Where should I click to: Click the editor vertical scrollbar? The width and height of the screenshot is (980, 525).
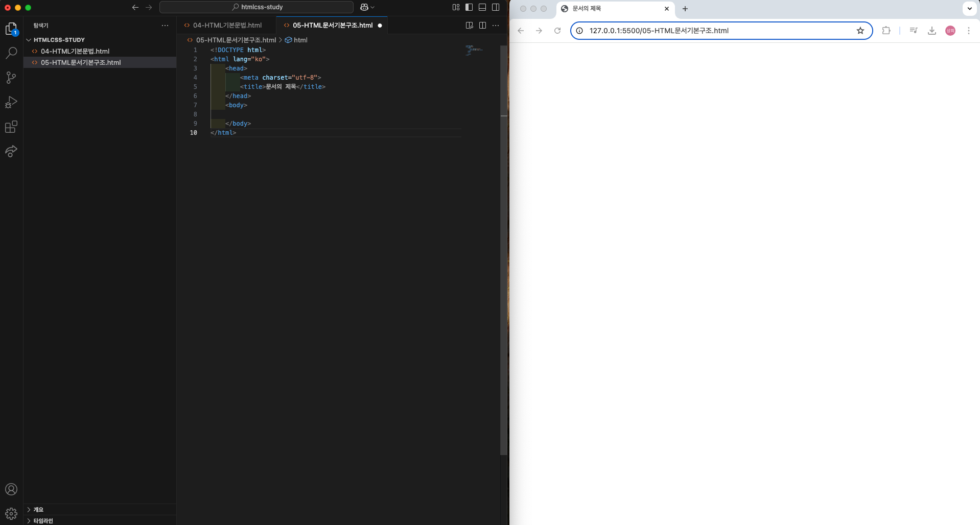coord(504,250)
